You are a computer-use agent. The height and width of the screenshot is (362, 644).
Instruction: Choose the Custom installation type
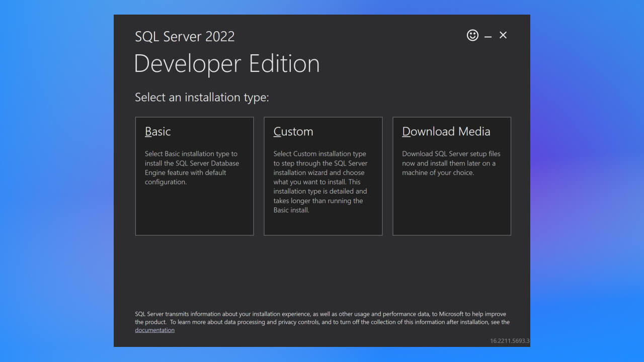pos(323,176)
